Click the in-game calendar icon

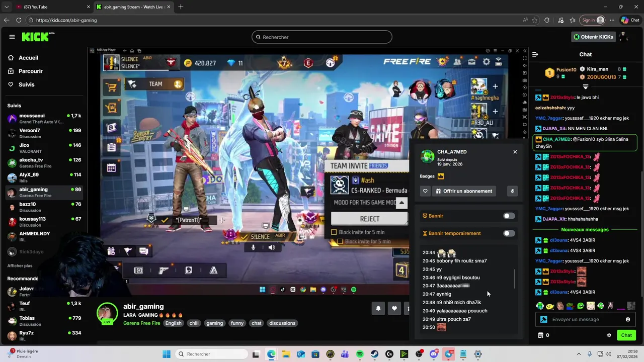[111, 168]
